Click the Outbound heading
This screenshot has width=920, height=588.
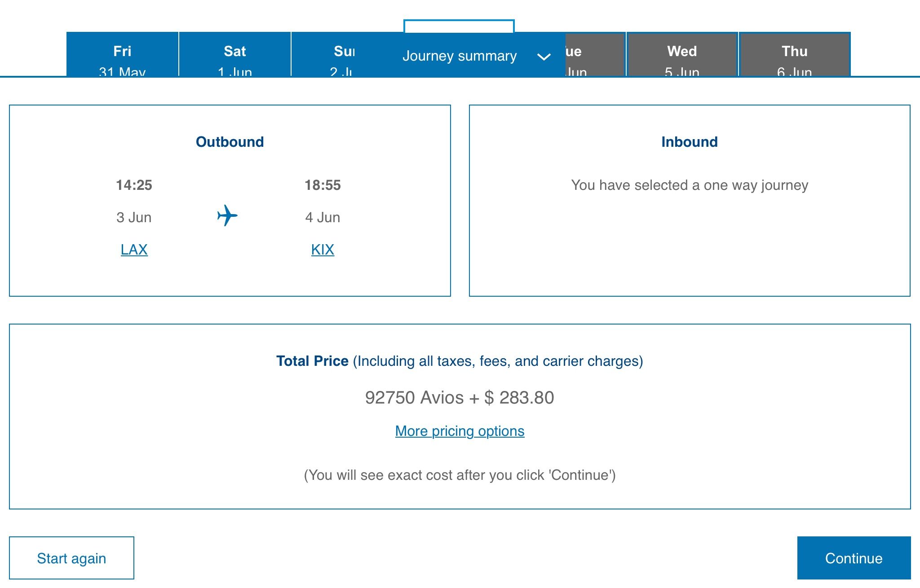pyautogui.click(x=230, y=142)
